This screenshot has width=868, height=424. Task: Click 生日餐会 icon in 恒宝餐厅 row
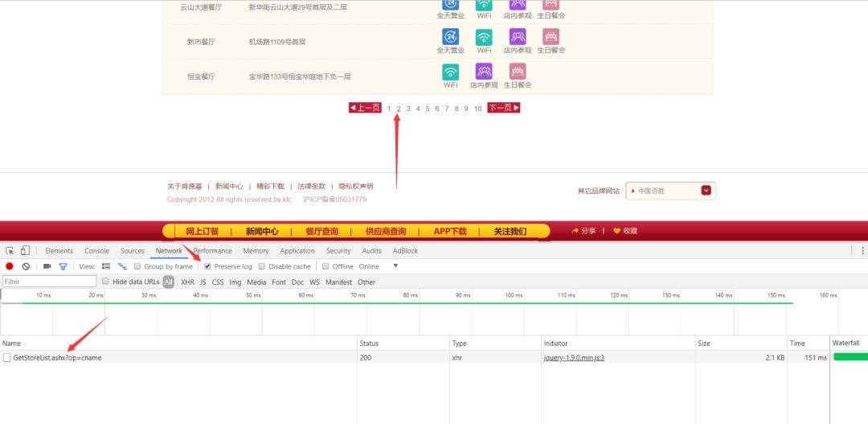518,72
